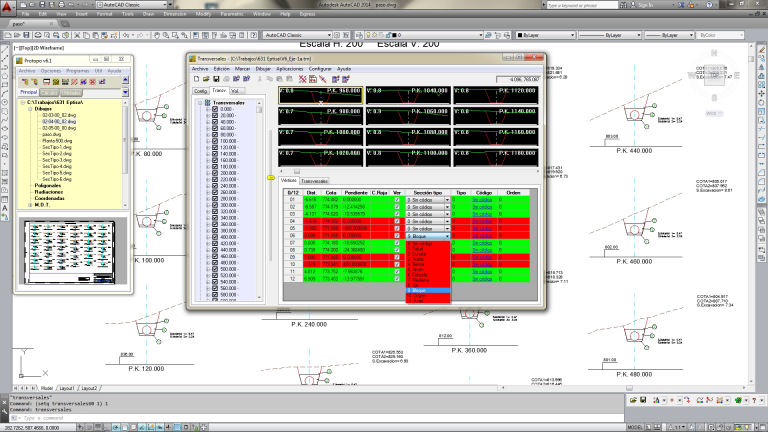Choose the Talud option in dropdown list

428,249
